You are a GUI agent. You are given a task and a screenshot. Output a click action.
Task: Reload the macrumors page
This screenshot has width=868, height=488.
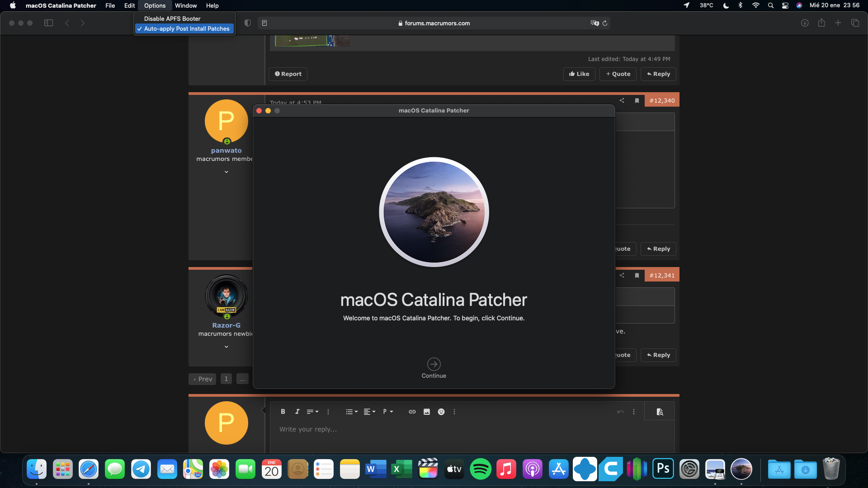(605, 23)
